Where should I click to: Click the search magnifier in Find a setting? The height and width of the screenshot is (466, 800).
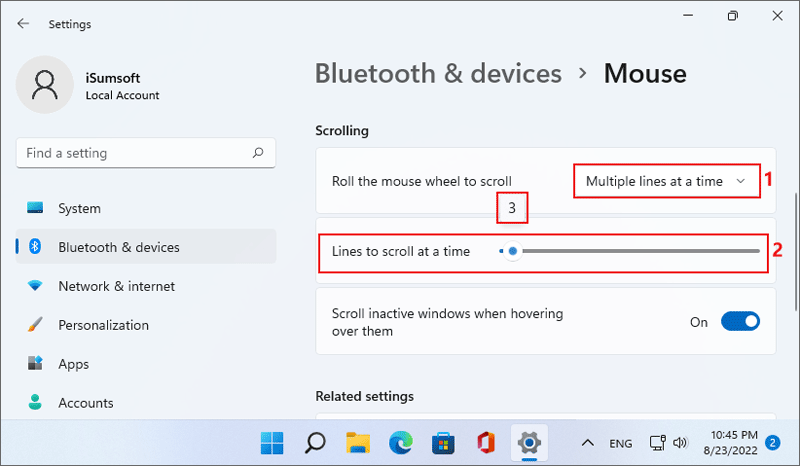coord(258,153)
